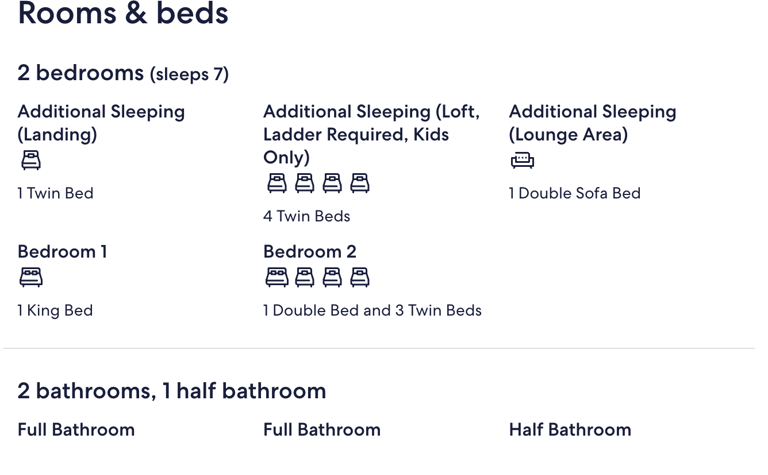Select the 4 Twin Beds text
Screen dimensions: 768x475
(307, 216)
